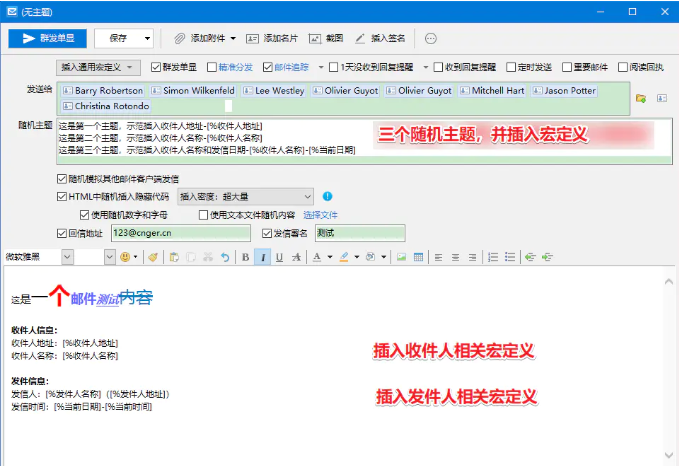Open the more options ellipsis icon
The height and width of the screenshot is (466, 679).
[430, 39]
